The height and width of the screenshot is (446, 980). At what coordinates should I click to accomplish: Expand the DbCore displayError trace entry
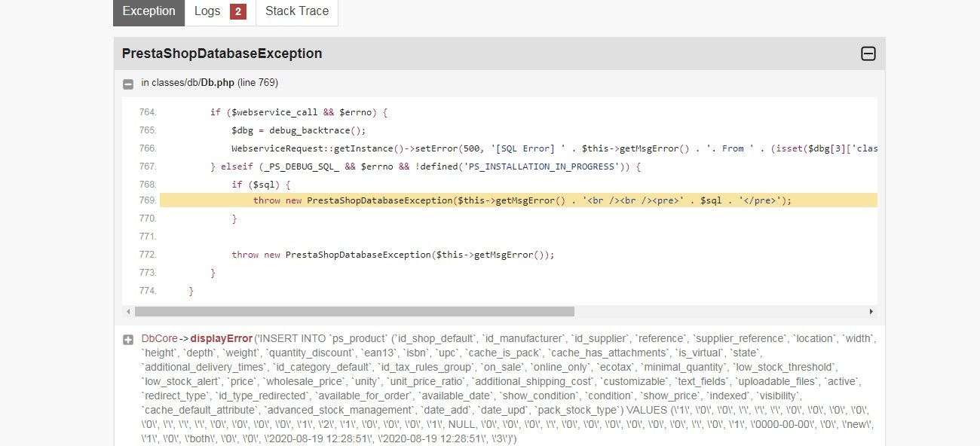[128, 340]
